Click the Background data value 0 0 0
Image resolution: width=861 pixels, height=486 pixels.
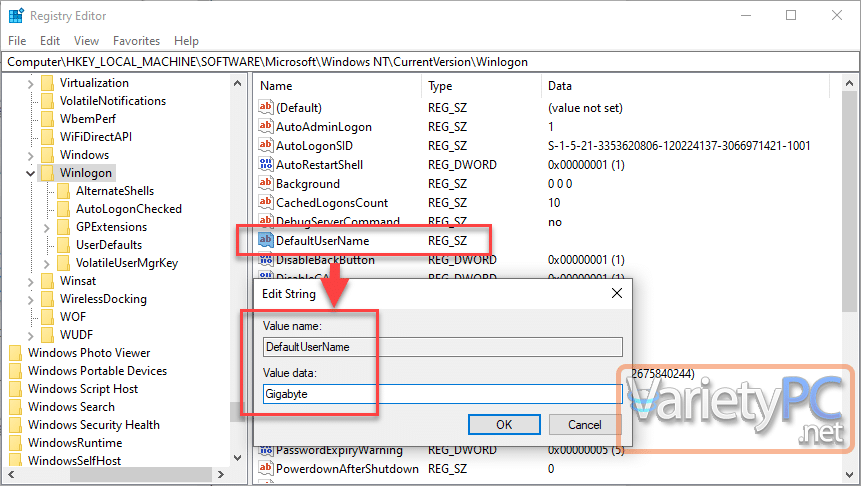(x=560, y=183)
